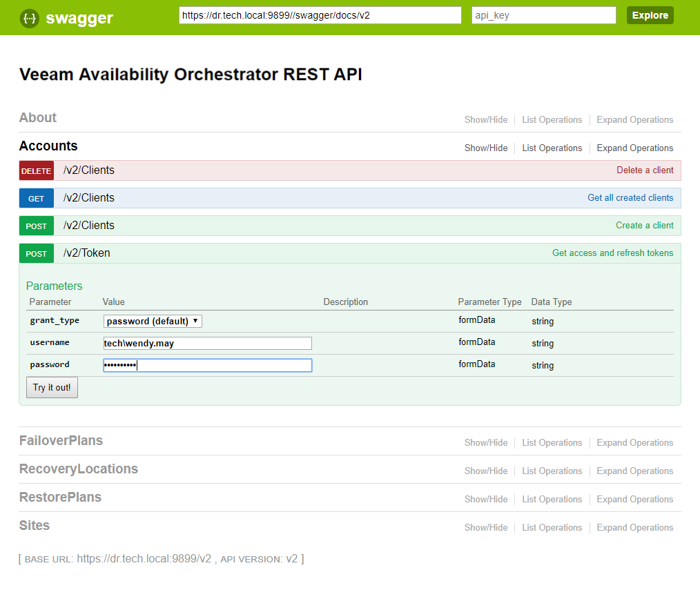700x590 pixels.
Task: Open the DELETE /v2/Clients path
Action: [x=89, y=170]
